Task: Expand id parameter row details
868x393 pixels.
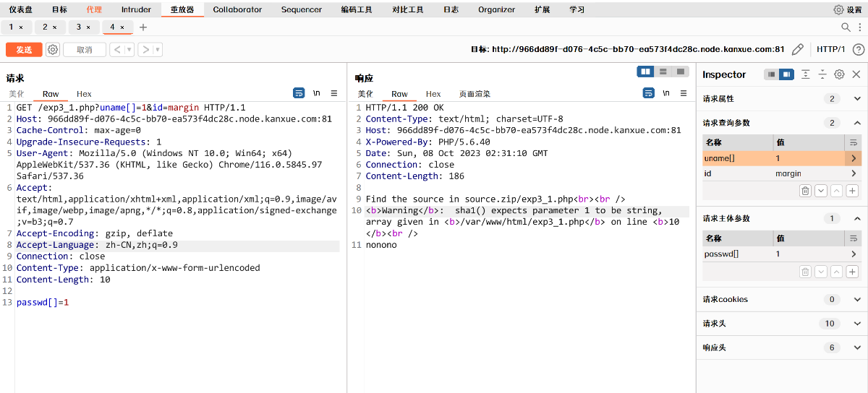Action: point(854,173)
